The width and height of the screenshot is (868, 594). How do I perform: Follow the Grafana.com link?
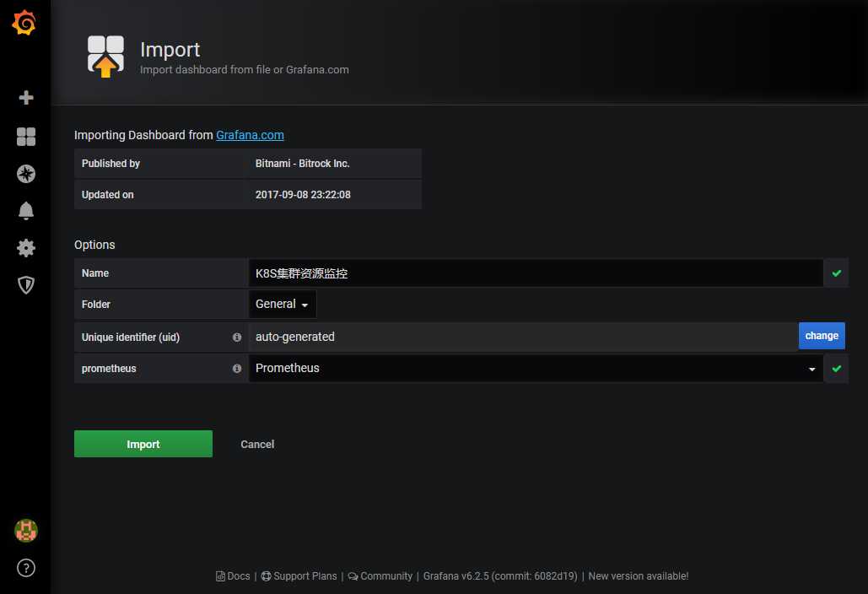(x=250, y=135)
